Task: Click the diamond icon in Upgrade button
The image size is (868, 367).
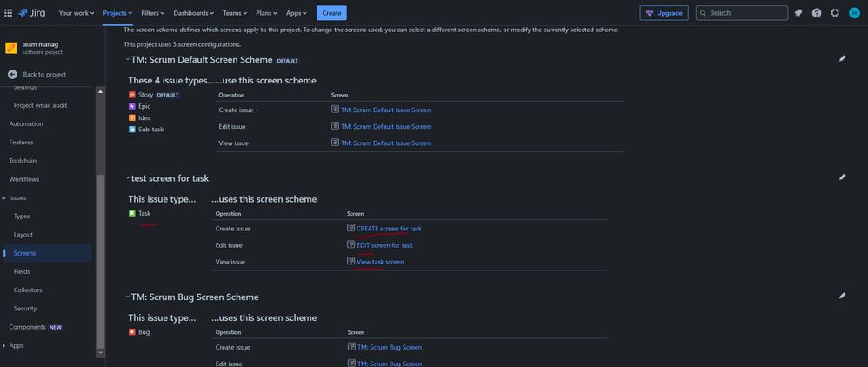Action: pyautogui.click(x=650, y=13)
